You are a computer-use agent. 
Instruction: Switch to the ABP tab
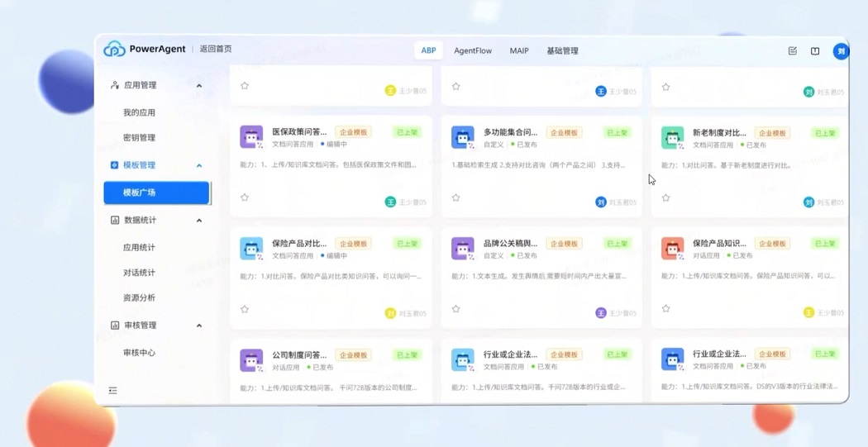[x=428, y=50]
